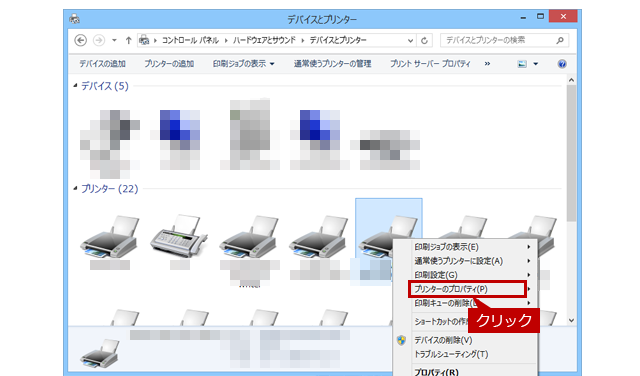Screen dimensions: 640x376
Task: Collapse the デバイス (5) group
Action: point(75,85)
